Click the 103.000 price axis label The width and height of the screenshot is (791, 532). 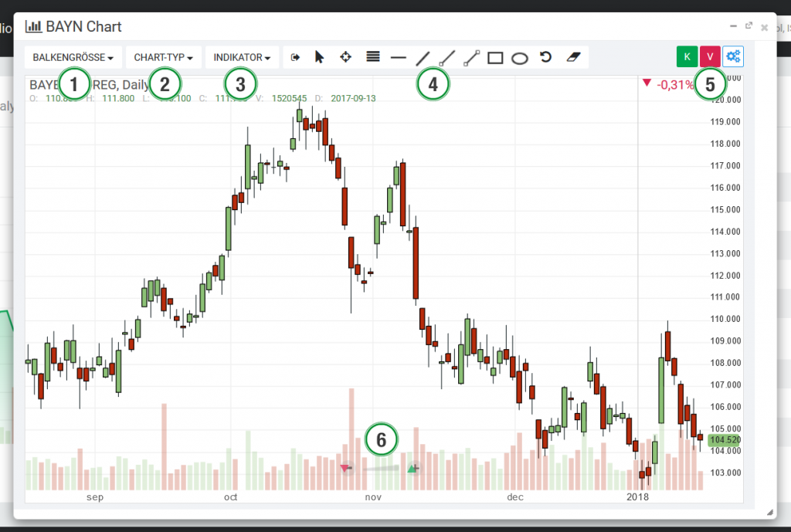pos(725,473)
